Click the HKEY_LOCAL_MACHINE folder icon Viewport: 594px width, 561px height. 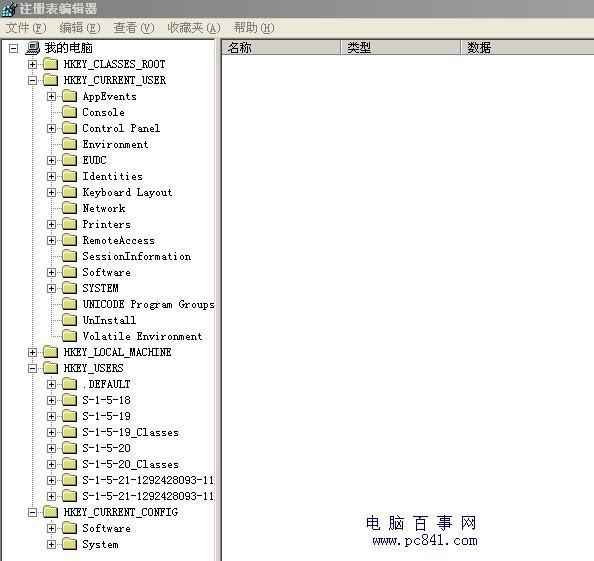point(50,352)
